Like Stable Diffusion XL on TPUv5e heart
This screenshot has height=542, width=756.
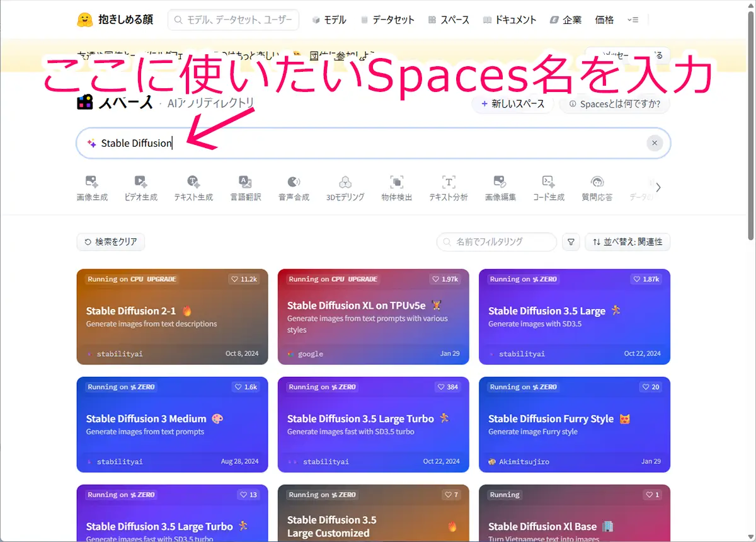coord(445,279)
